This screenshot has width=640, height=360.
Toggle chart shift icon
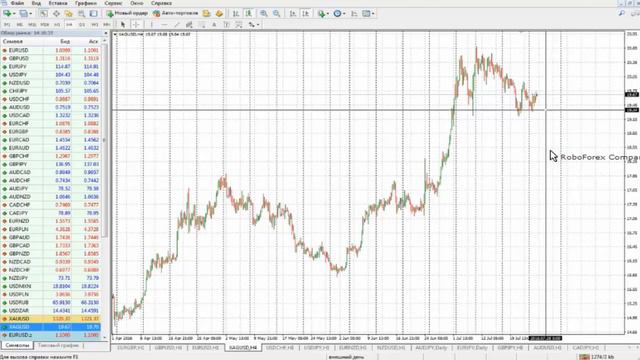pos(305,13)
